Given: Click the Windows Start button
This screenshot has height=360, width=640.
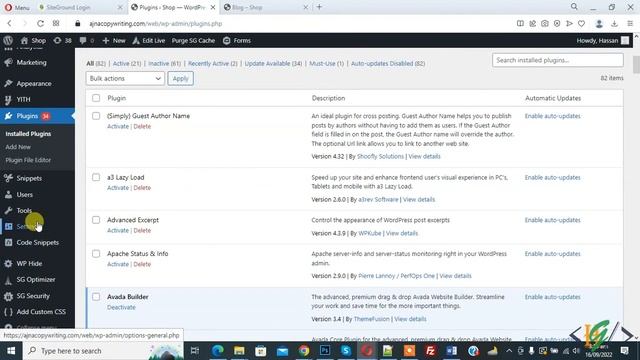Looking at the screenshot, I should coord(11,351).
